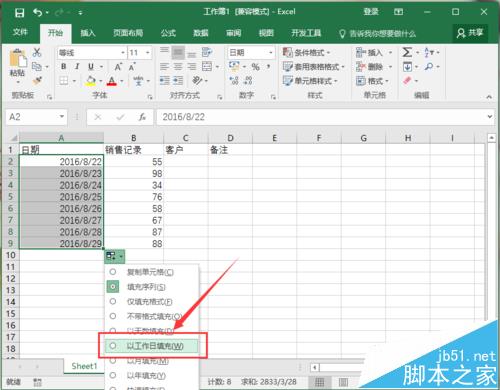The height and width of the screenshot is (390, 500).
Task: Align text left icon
Action: (x=164, y=67)
